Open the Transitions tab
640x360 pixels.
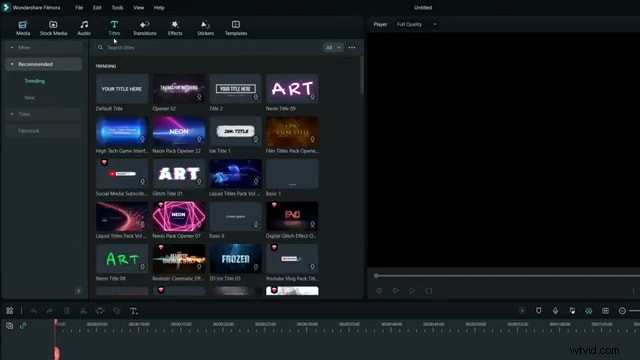[144, 28]
